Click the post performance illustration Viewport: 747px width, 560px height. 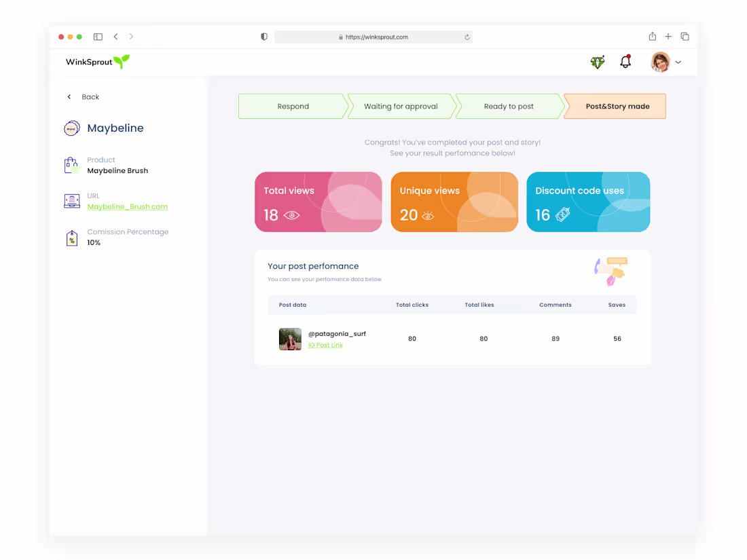click(x=611, y=272)
